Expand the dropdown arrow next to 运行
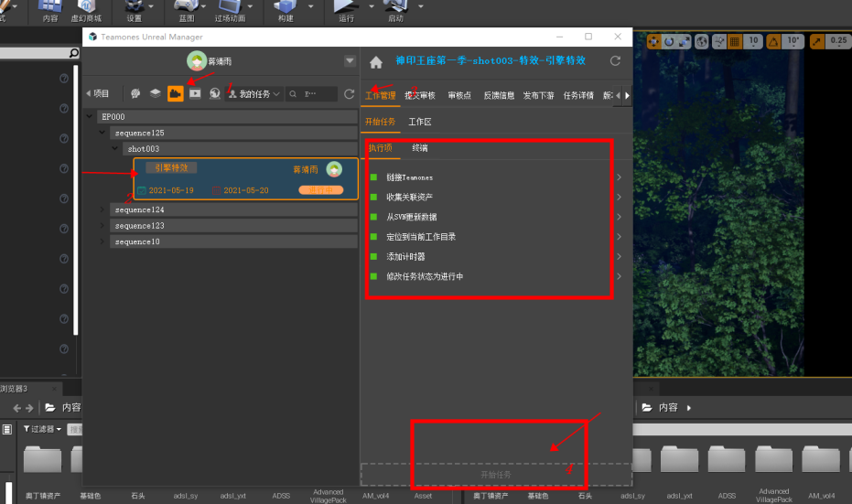The width and height of the screenshot is (852, 504). (x=372, y=6)
